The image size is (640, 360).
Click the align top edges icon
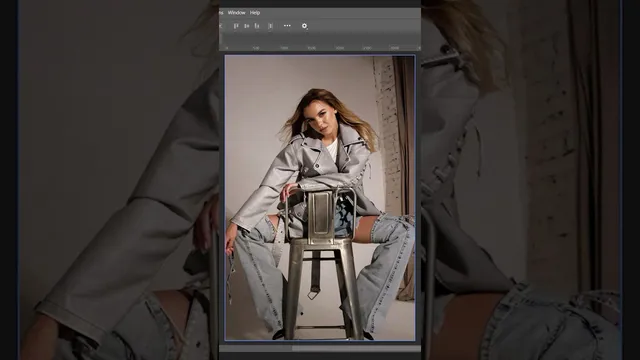pos(236,26)
